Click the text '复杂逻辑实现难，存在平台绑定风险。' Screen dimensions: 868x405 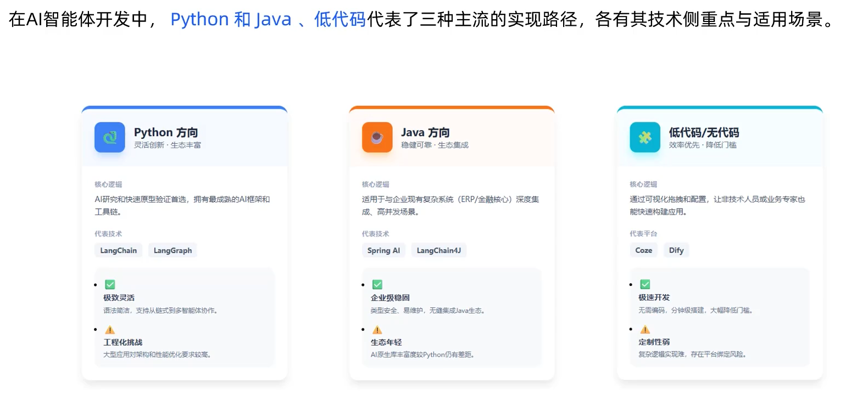tap(693, 355)
